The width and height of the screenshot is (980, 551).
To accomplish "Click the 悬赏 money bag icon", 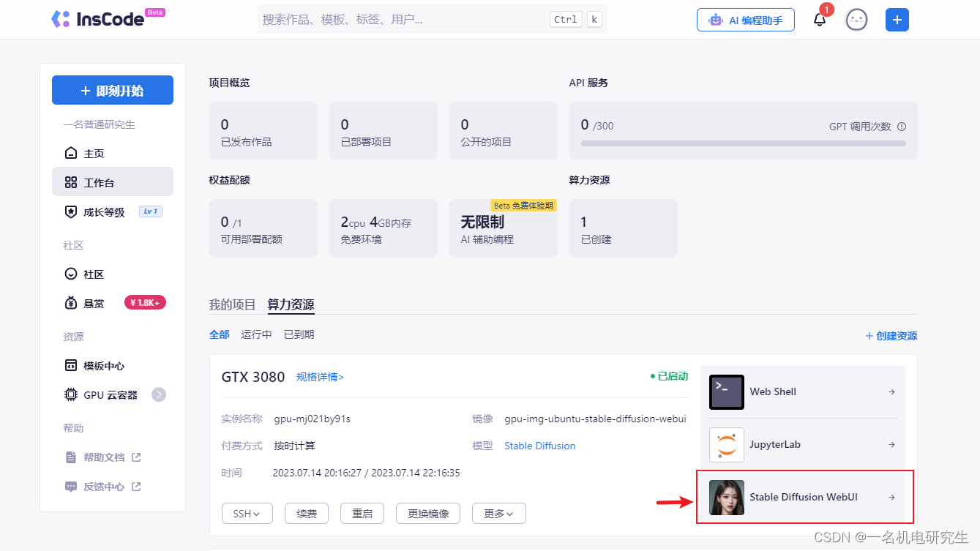I will tap(71, 303).
